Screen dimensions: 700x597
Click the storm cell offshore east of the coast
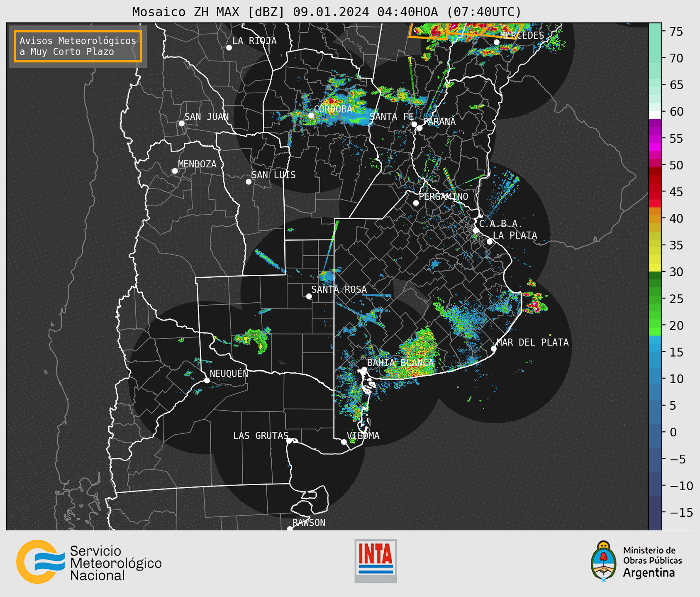coord(535,302)
